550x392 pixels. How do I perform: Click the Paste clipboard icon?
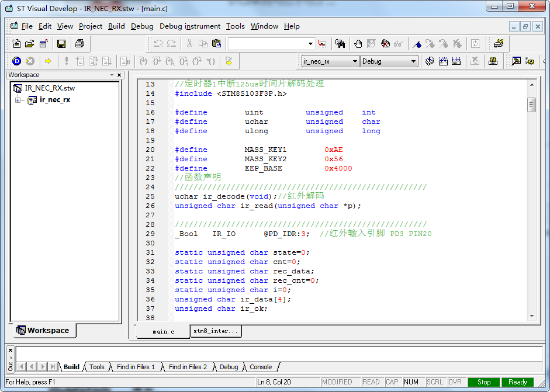217,43
